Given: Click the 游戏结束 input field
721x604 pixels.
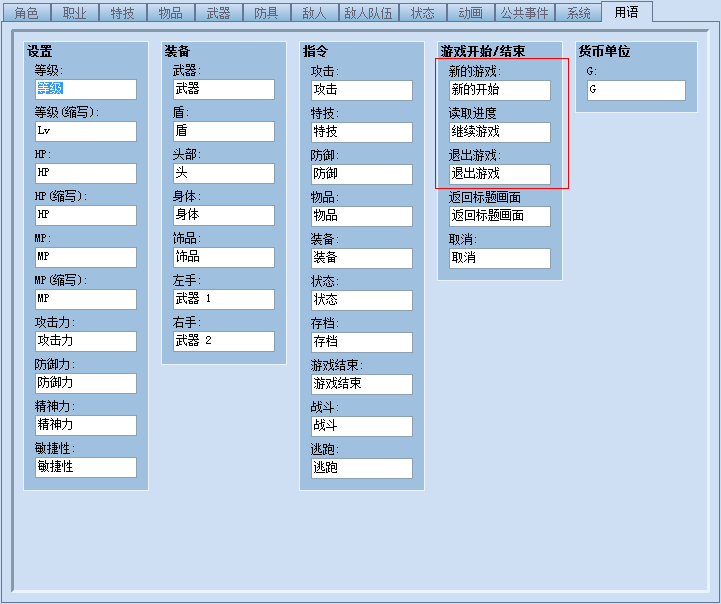Looking at the screenshot, I should pos(362,384).
